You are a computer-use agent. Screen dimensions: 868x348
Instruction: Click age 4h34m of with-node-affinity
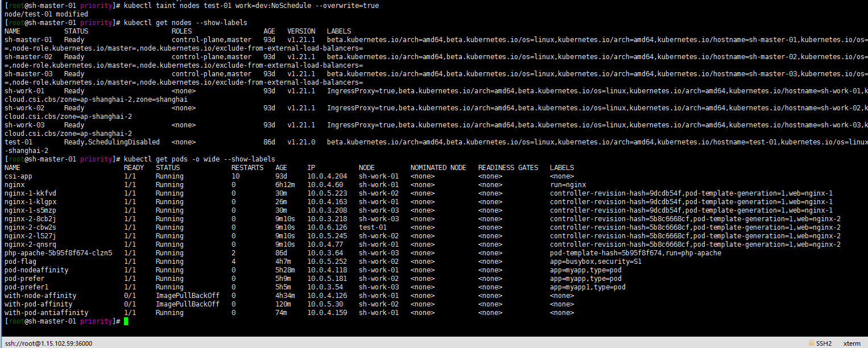285,295
